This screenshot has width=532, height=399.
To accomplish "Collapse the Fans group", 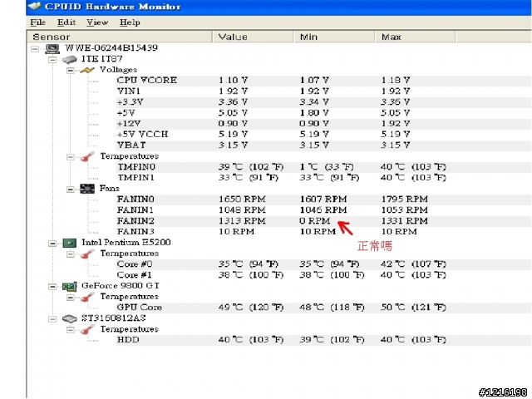I will (70, 190).
